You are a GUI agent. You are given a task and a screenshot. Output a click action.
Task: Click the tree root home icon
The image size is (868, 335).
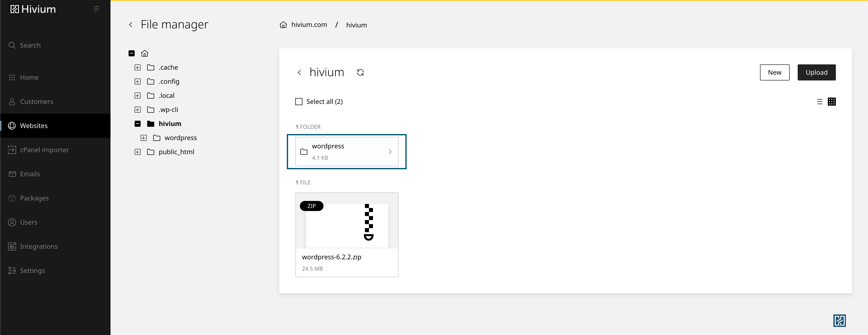[x=145, y=53]
